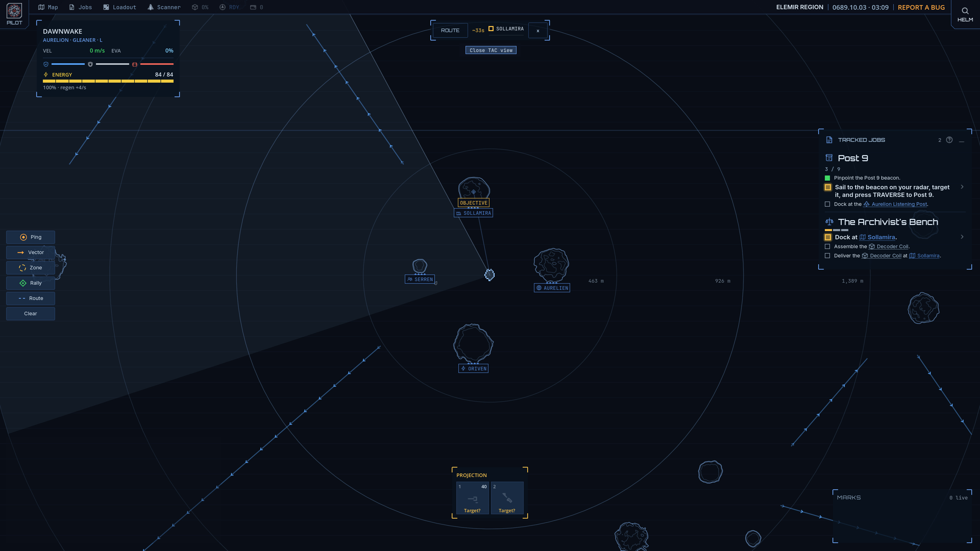
Task: Click the Energy bar in ship panel
Action: click(x=108, y=81)
